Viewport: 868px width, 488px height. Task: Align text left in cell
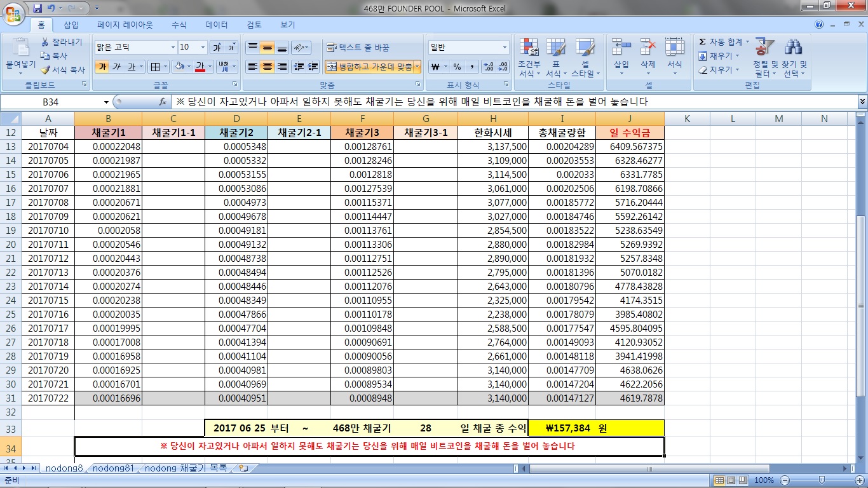point(252,67)
